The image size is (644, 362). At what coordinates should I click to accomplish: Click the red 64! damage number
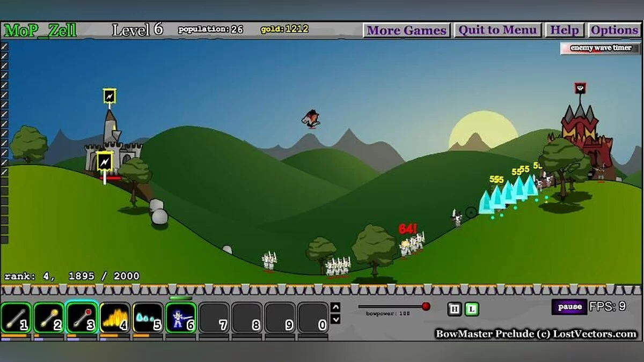(x=407, y=229)
